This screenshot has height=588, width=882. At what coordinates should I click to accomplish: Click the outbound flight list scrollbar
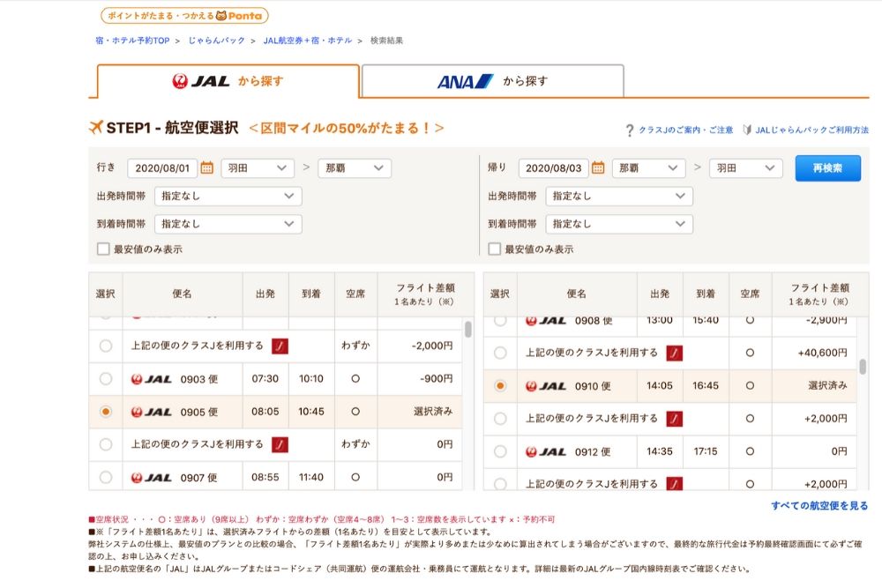point(468,329)
